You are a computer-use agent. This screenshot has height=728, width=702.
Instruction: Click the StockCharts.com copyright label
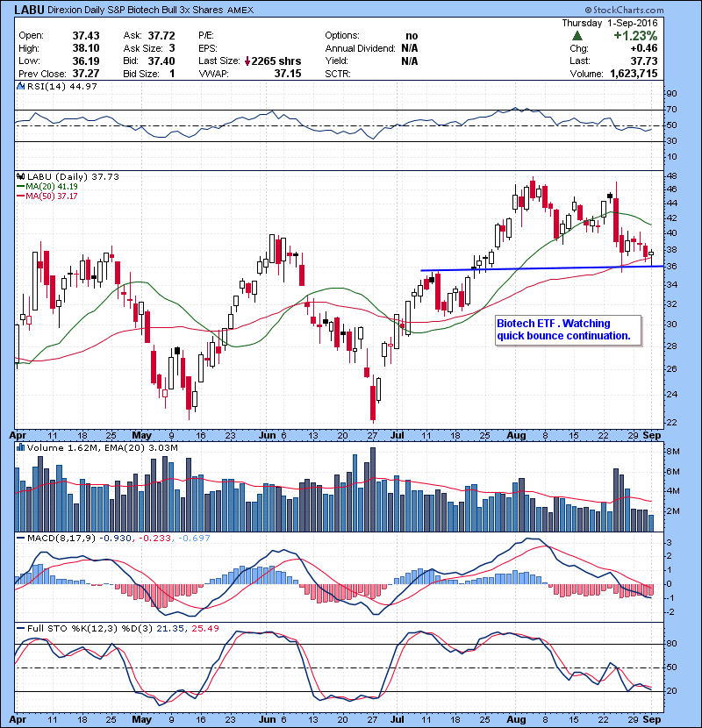[624, 10]
